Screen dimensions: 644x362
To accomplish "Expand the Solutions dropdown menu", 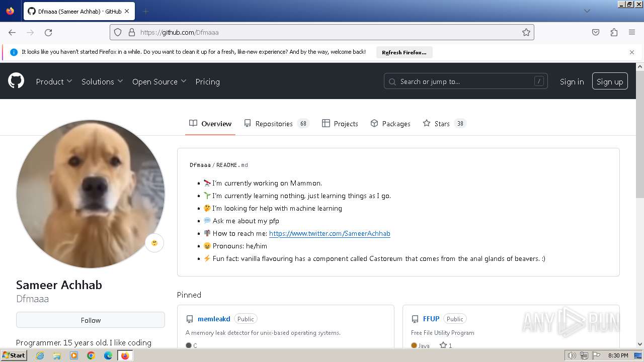I will pyautogui.click(x=102, y=81).
